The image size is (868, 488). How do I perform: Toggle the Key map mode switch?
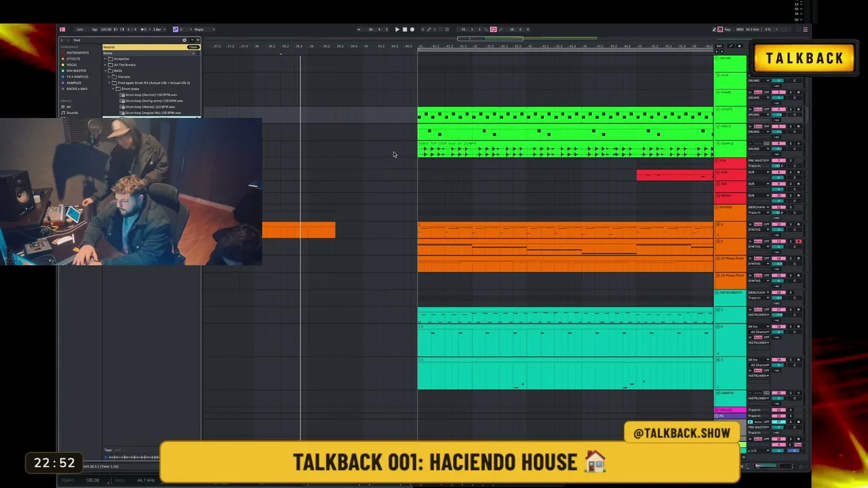(x=726, y=29)
